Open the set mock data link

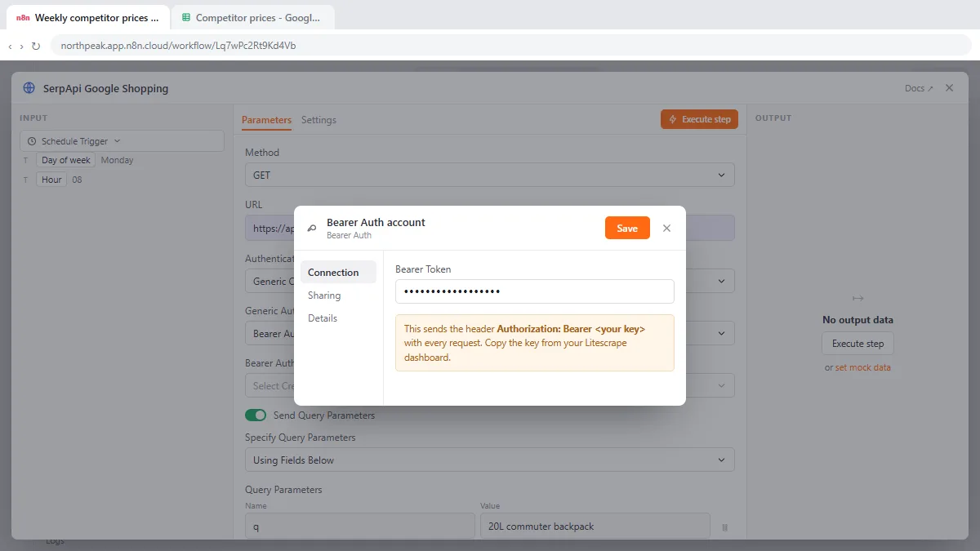coord(862,367)
